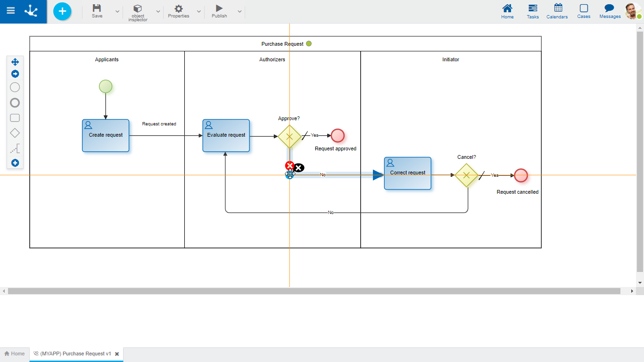Expand the Publish dropdown arrow
Screen dimensions: 644x362
coord(239,11)
